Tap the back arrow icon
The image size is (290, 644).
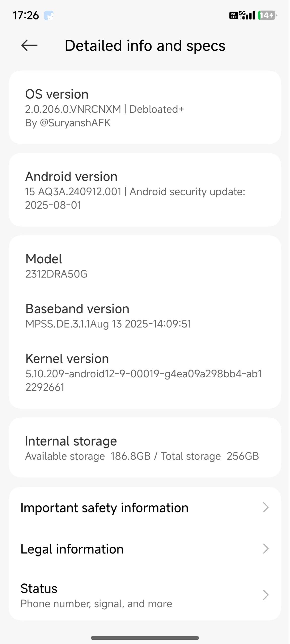point(29,46)
